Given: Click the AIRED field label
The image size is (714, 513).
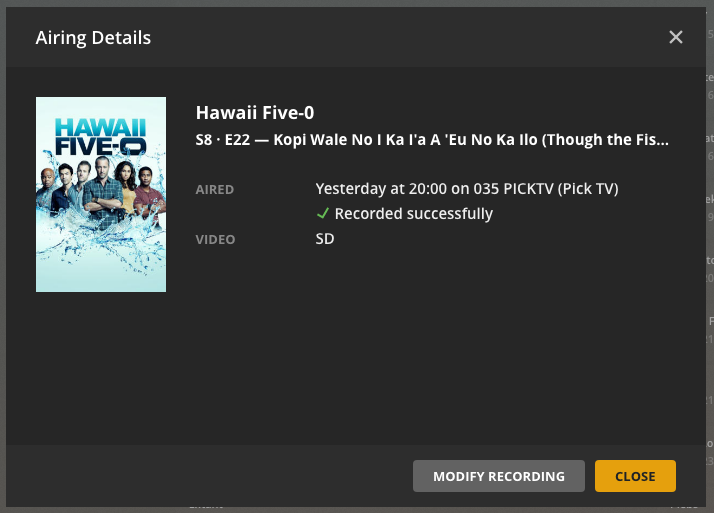Looking at the screenshot, I should [217, 188].
